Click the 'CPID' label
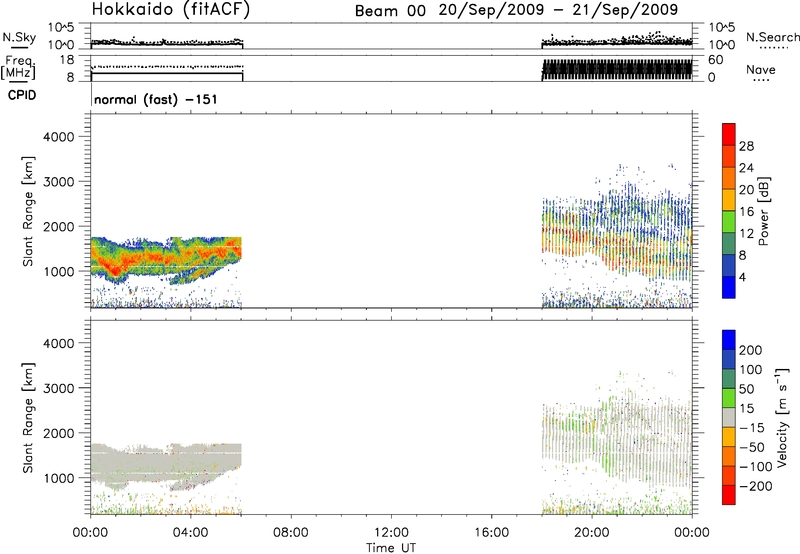800x554 pixels. (x=22, y=95)
